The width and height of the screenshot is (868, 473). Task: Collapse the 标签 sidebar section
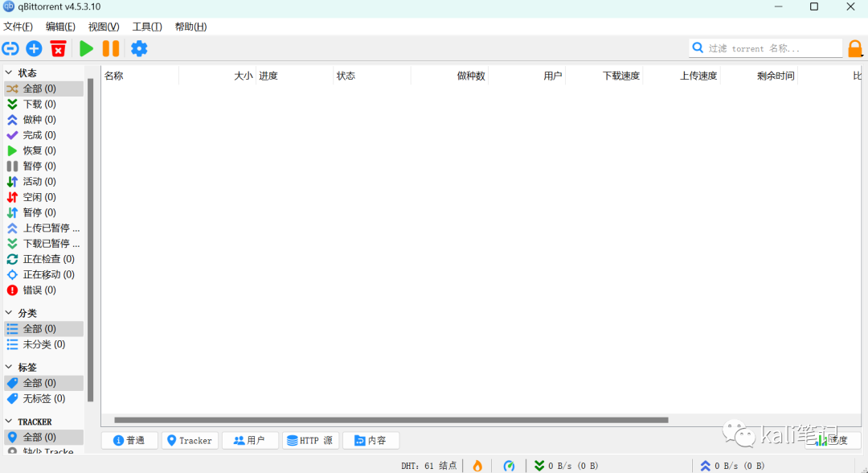(x=9, y=367)
